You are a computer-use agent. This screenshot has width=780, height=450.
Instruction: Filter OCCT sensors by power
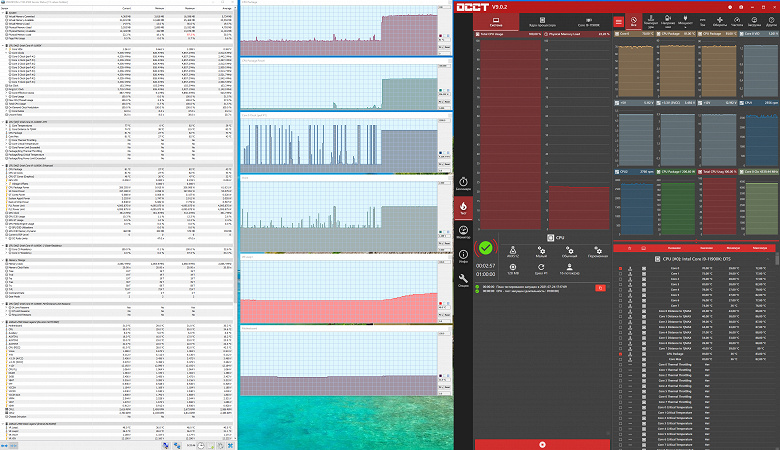(x=685, y=21)
